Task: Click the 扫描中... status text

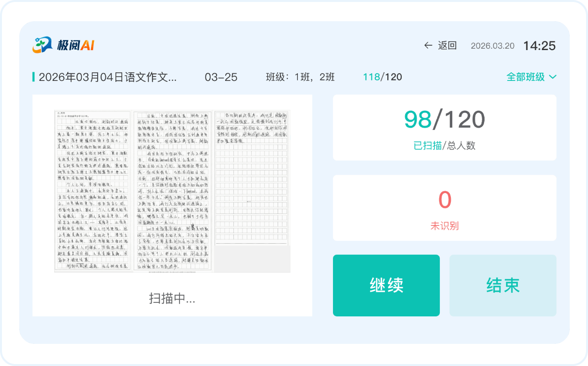Action: coord(172,299)
